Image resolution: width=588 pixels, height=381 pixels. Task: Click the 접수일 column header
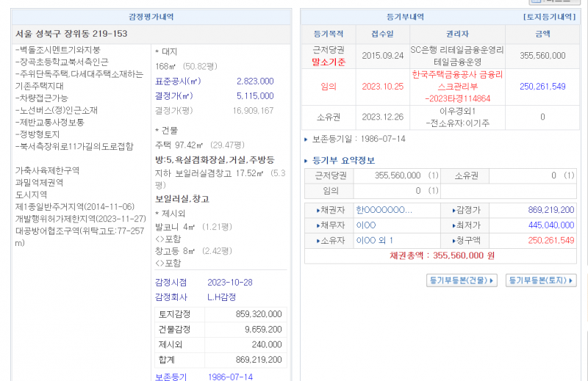click(382, 34)
